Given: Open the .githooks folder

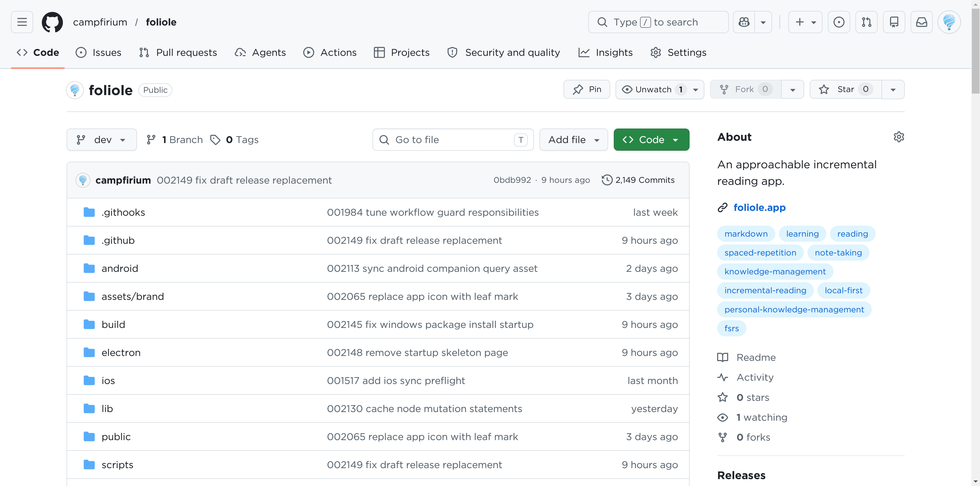Looking at the screenshot, I should coord(123,212).
